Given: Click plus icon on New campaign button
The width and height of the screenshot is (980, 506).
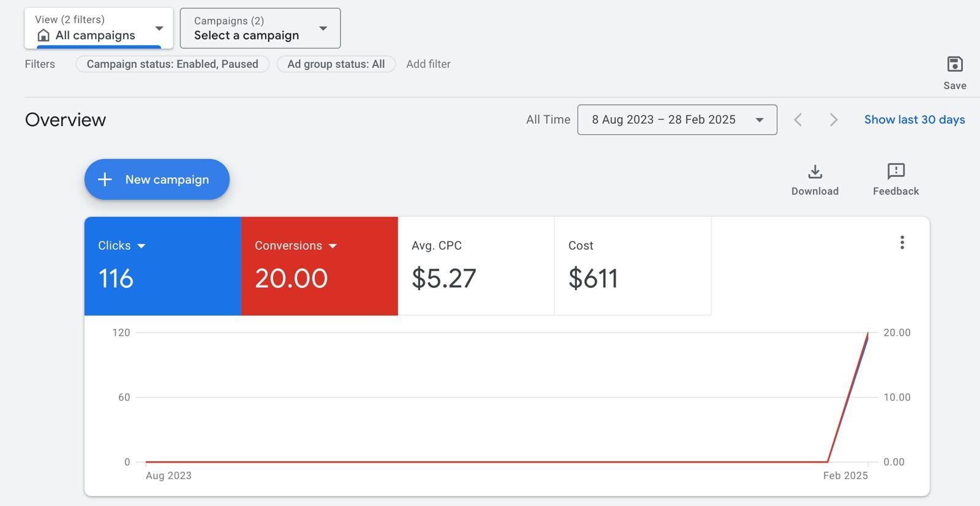Looking at the screenshot, I should pos(105,179).
